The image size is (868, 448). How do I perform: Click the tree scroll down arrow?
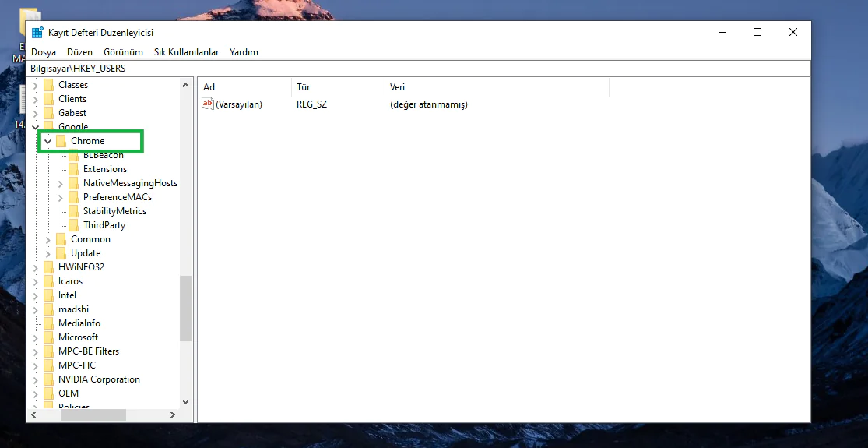coord(185,402)
